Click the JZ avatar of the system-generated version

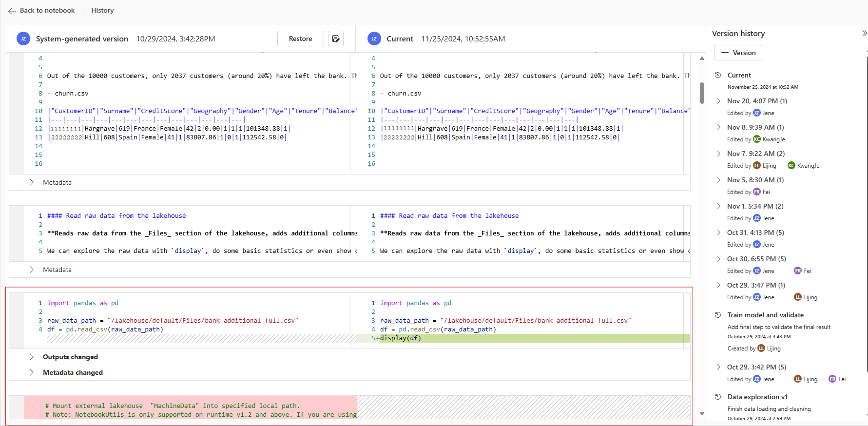(x=23, y=39)
